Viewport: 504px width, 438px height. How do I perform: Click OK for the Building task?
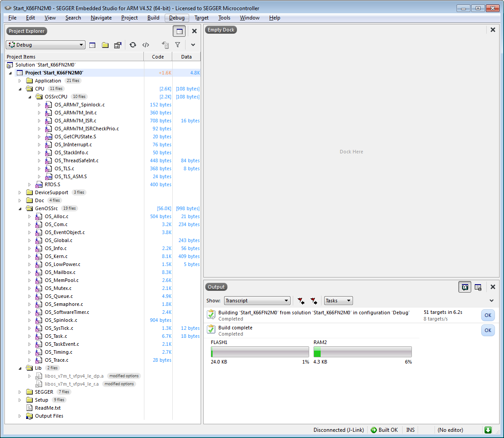pyautogui.click(x=488, y=315)
